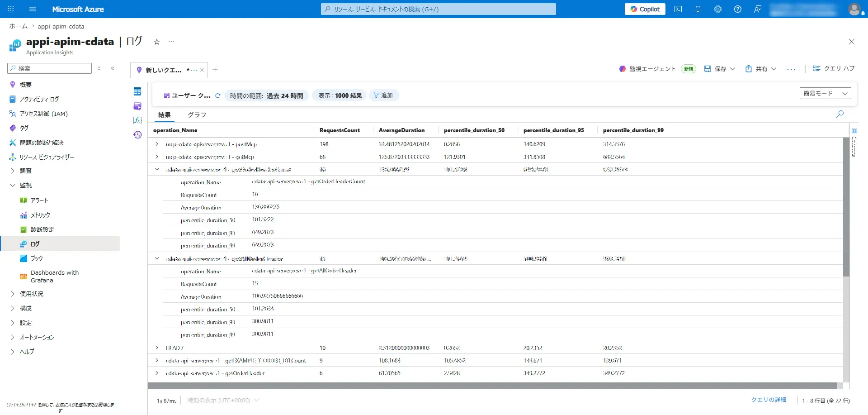This screenshot has width=868, height=415.
Task: Open the time display UTC dropdown
Action: click(223, 401)
